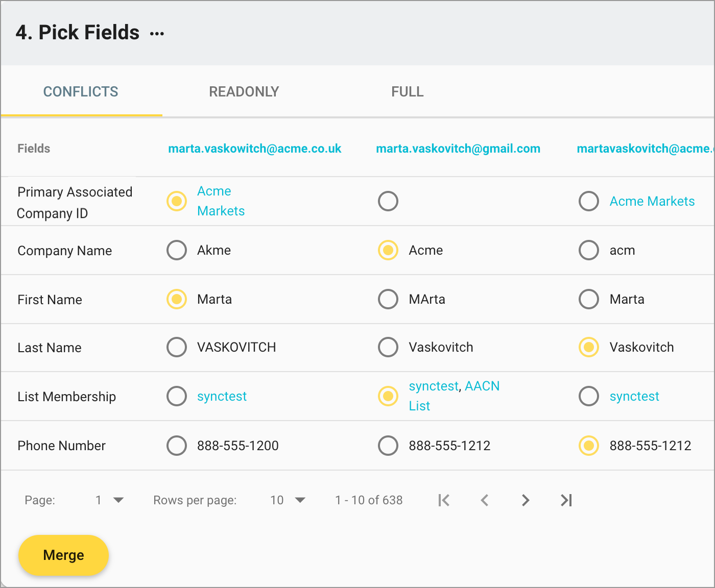The image size is (715, 588).
Task: Select Akme as the Company Name
Action: coord(177,250)
